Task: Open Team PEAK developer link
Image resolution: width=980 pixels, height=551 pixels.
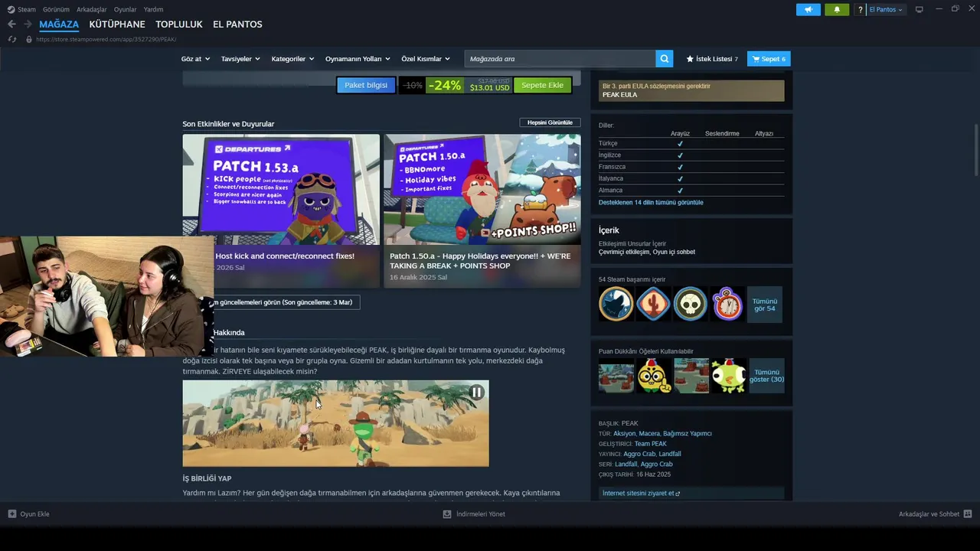Action: click(x=650, y=444)
